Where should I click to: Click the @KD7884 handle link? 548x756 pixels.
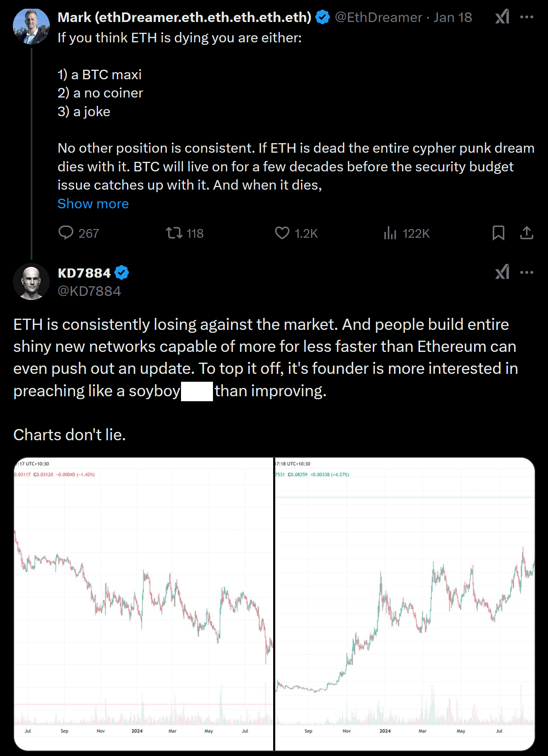pos(89,291)
